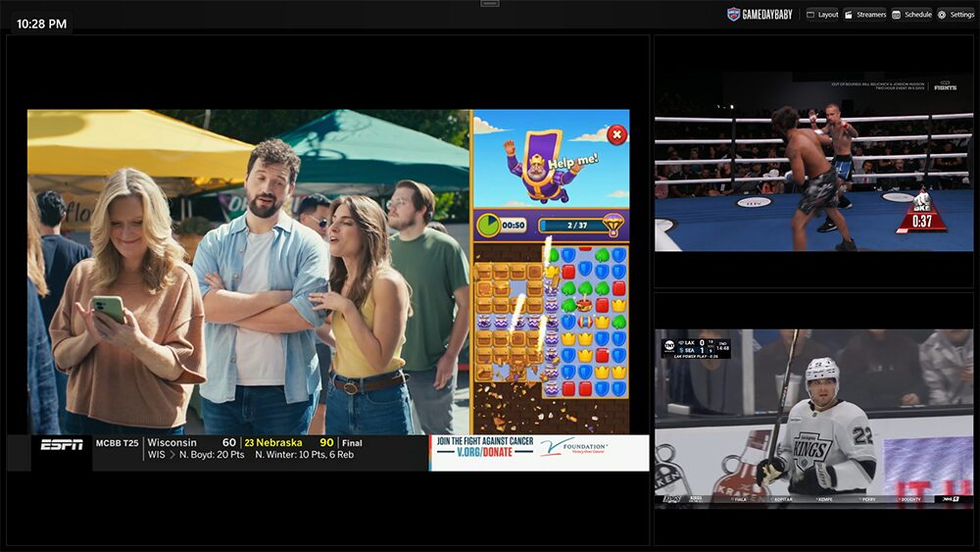The width and height of the screenshot is (980, 552).
Task: Click the GameDayBaby shield logo
Action: 733,15
